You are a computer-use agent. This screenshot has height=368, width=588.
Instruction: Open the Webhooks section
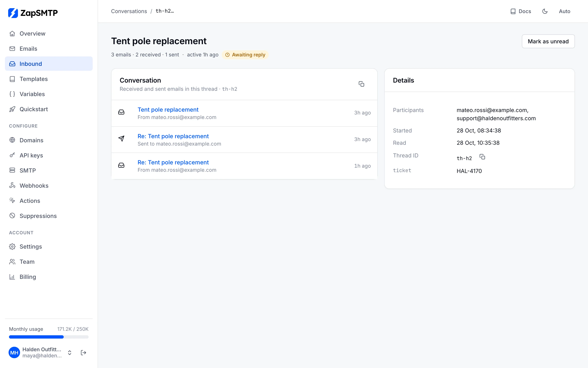(x=49, y=185)
